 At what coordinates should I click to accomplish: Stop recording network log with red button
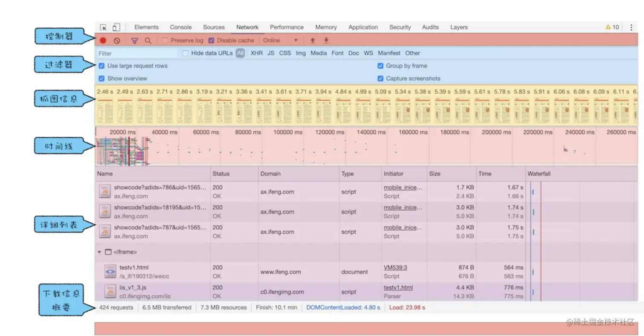pyautogui.click(x=103, y=41)
